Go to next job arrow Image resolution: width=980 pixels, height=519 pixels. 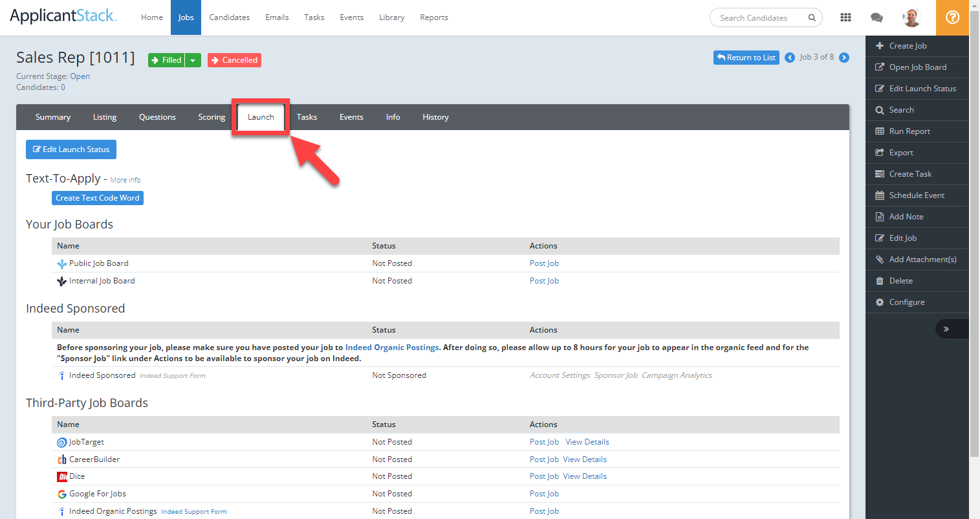tap(844, 58)
